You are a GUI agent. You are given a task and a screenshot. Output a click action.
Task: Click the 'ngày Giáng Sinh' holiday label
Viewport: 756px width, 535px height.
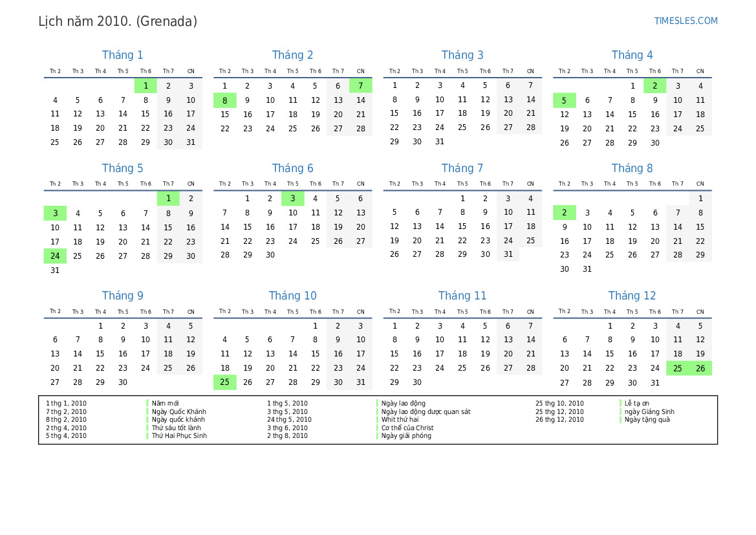pyautogui.click(x=649, y=411)
